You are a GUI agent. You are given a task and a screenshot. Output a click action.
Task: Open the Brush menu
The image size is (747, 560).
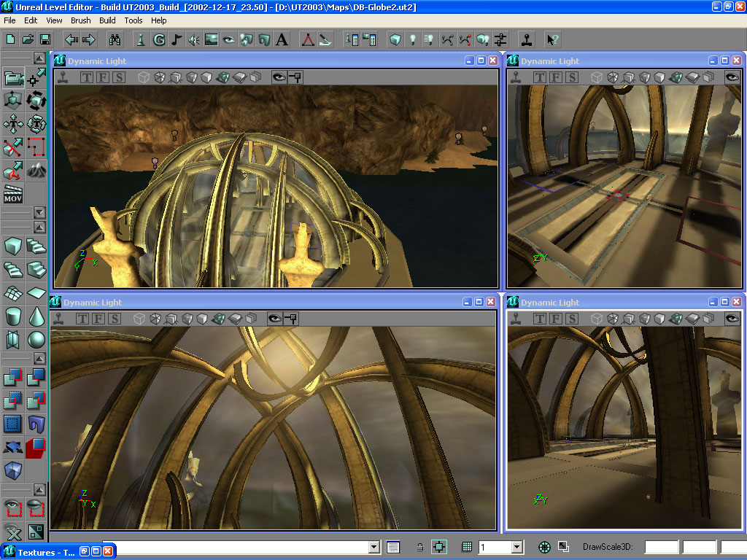tap(80, 20)
